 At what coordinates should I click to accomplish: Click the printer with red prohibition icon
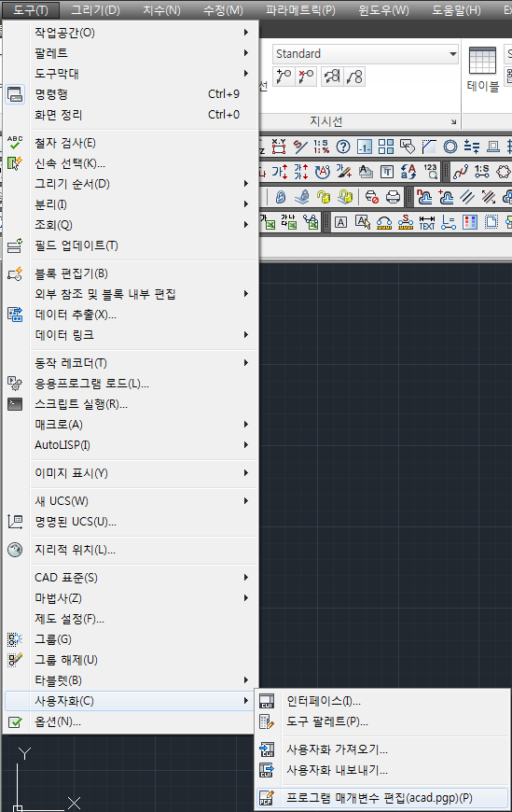click(x=372, y=197)
